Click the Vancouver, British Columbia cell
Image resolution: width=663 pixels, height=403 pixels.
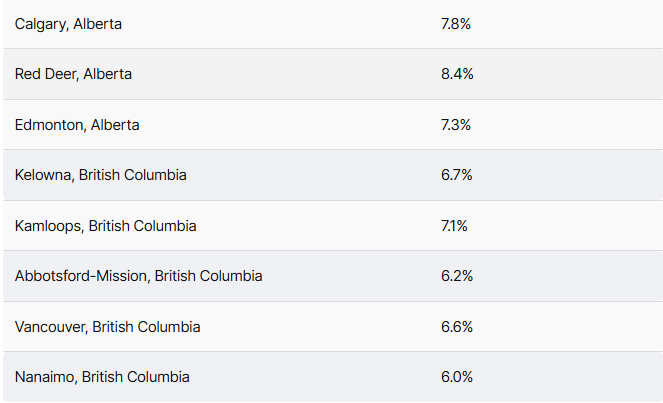tap(107, 327)
